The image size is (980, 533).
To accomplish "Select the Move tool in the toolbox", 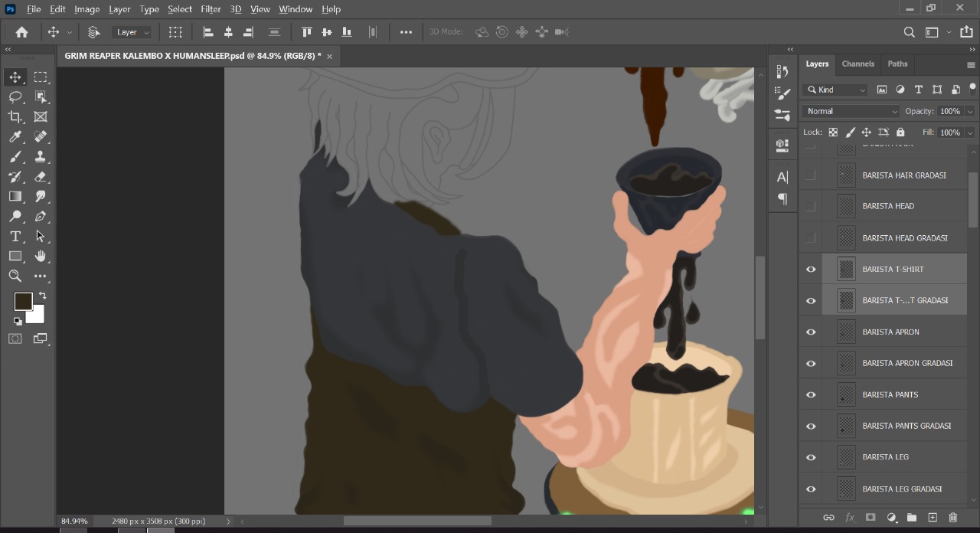I will pyautogui.click(x=15, y=77).
